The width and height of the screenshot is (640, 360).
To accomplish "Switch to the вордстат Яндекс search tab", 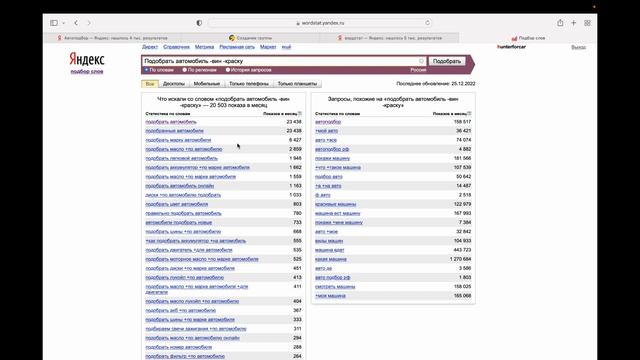I will pos(389,38).
